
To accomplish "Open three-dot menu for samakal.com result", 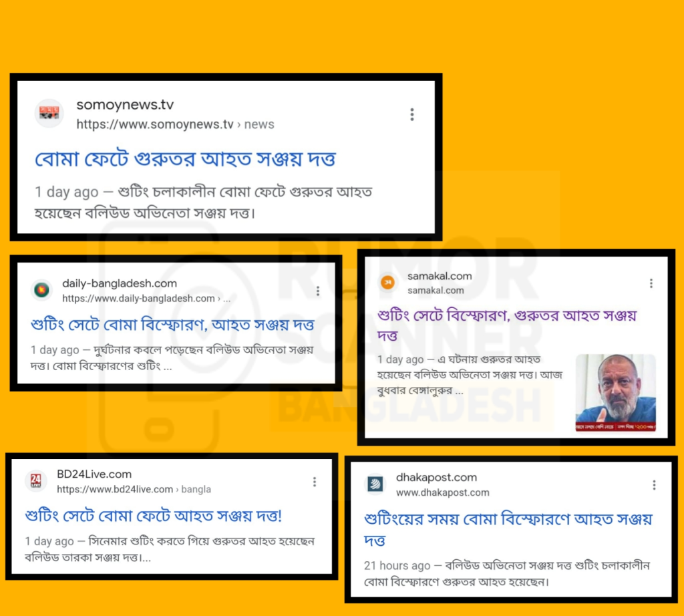I will point(651,283).
